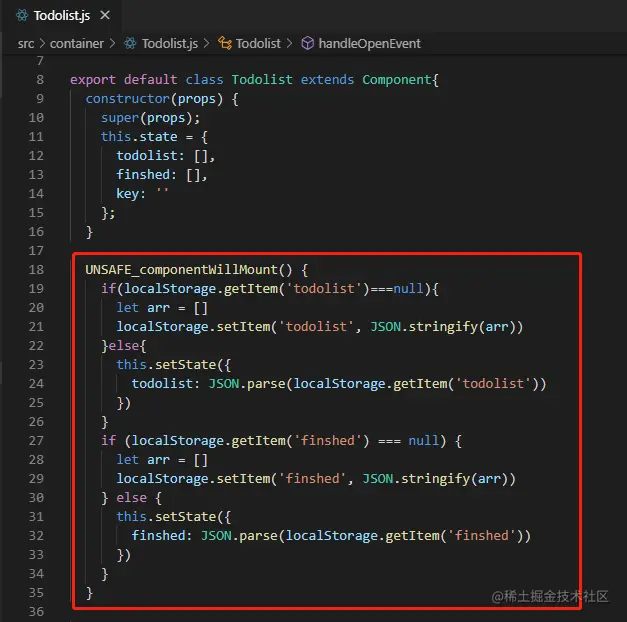Click the 'finshed: [],' property on line 13
The image size is (627, 622).
pyautogui.click(x=162, y=175)
